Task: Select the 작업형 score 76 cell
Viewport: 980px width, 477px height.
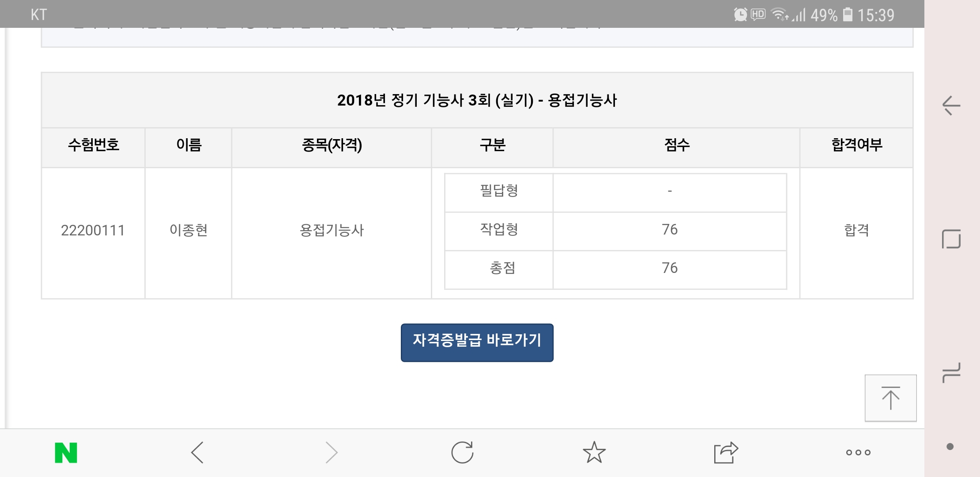Action: (x=669, y=230)
